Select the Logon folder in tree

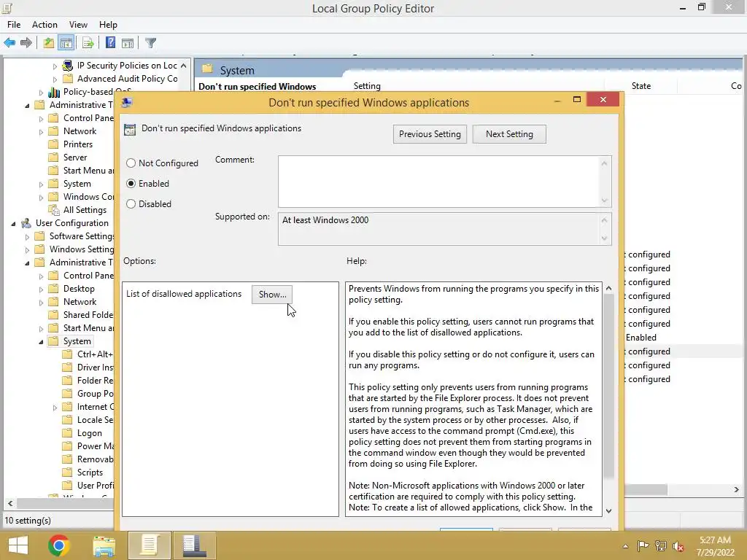[90, 433]
